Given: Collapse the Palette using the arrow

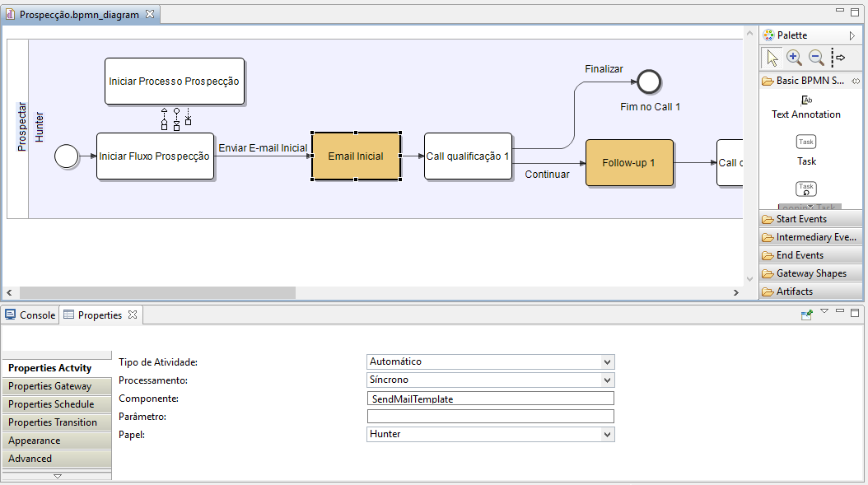Looking at the screenshot, I should 852,35.
